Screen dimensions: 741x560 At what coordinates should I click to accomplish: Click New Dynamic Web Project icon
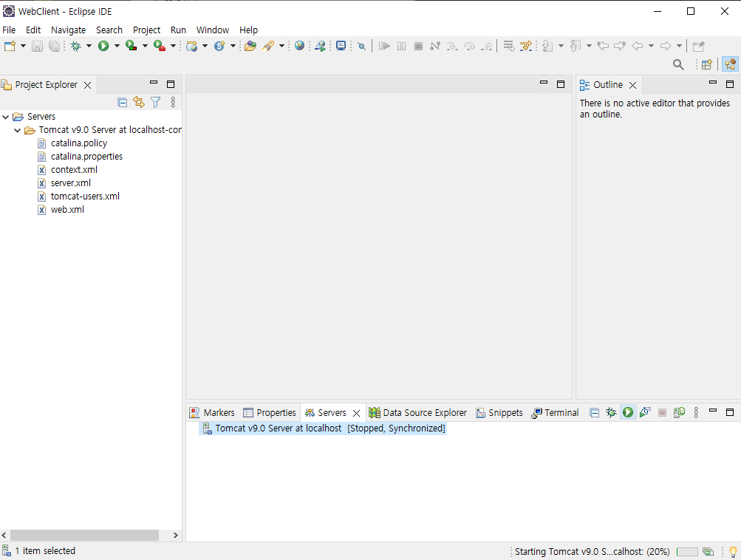(192, 46)
